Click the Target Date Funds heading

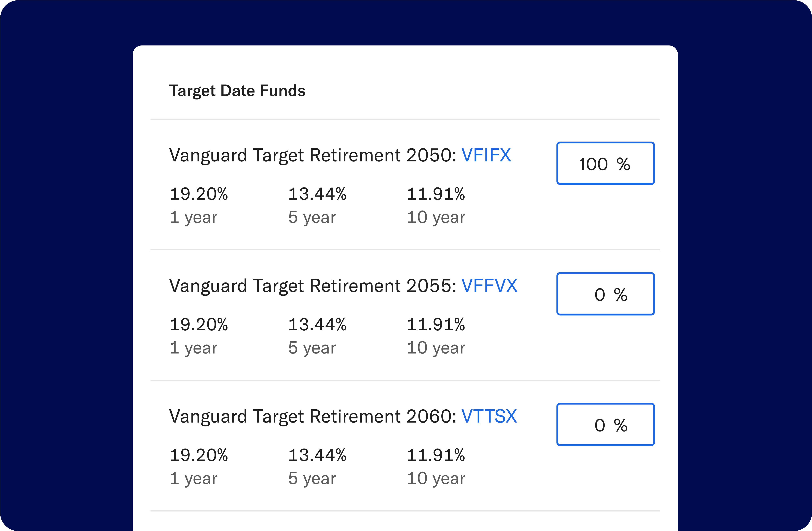(x=237, y=90)
